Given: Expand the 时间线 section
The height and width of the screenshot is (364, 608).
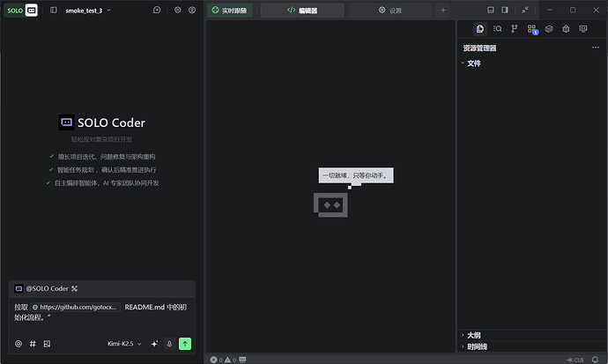Looking at the screenshot, I should tap(531, 346).
